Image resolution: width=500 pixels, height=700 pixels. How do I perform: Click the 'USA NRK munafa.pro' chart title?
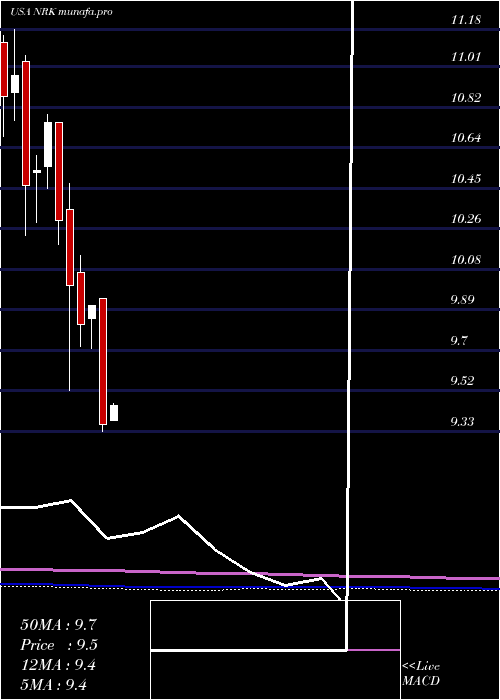coord(62,12)
